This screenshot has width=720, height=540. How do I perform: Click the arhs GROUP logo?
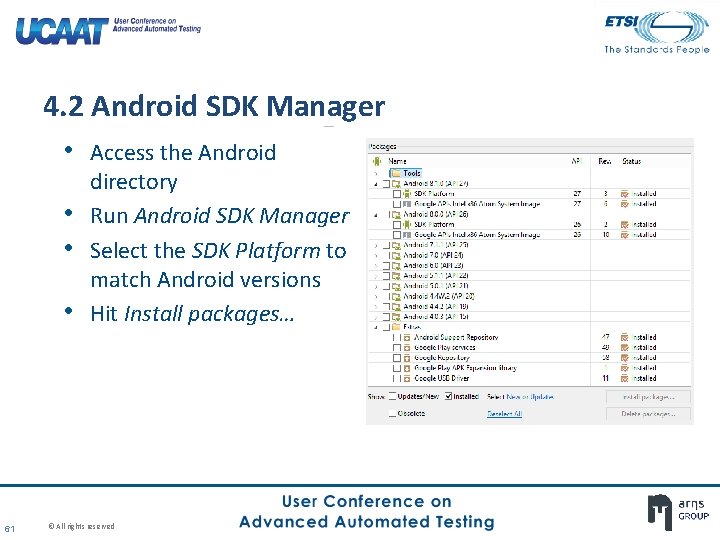[678, 512]
